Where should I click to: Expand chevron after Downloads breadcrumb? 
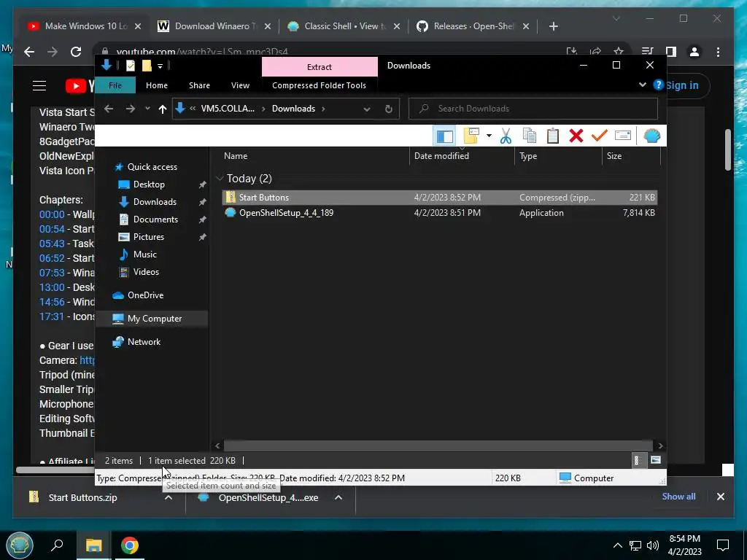click(323, 109)
